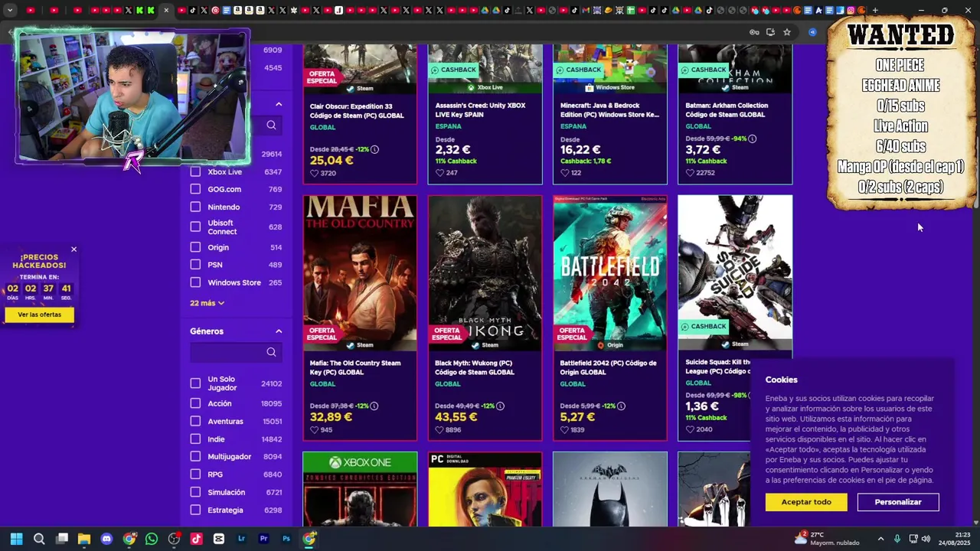This screenshot has height=551, width=980.
Task: Launch TikTok from the taskbar
Action: tap(196, 539)
